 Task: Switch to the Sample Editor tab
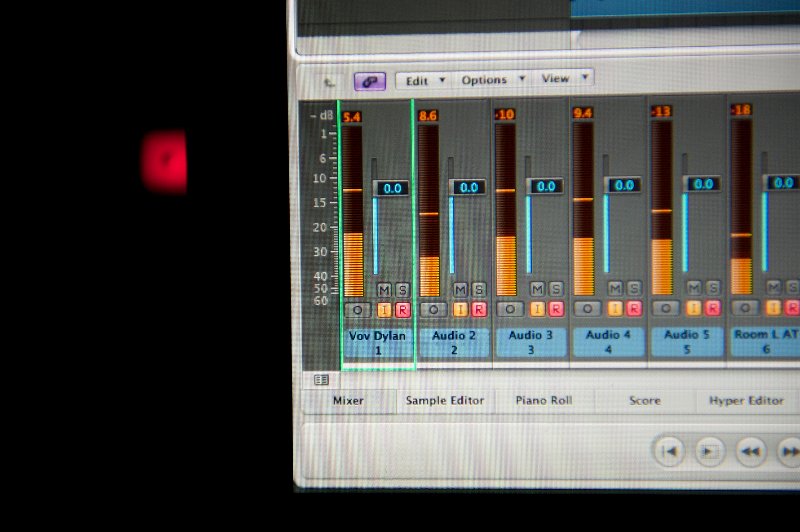445,401
